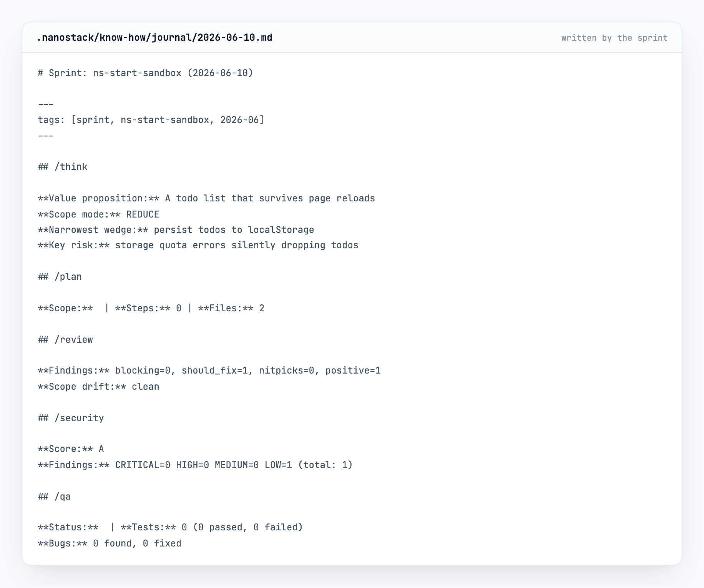The image size is (704, 588).
Task: Click the '**Scope mode:** REDUCE' line
Action: pyautogui.click(x=98, y=214)
